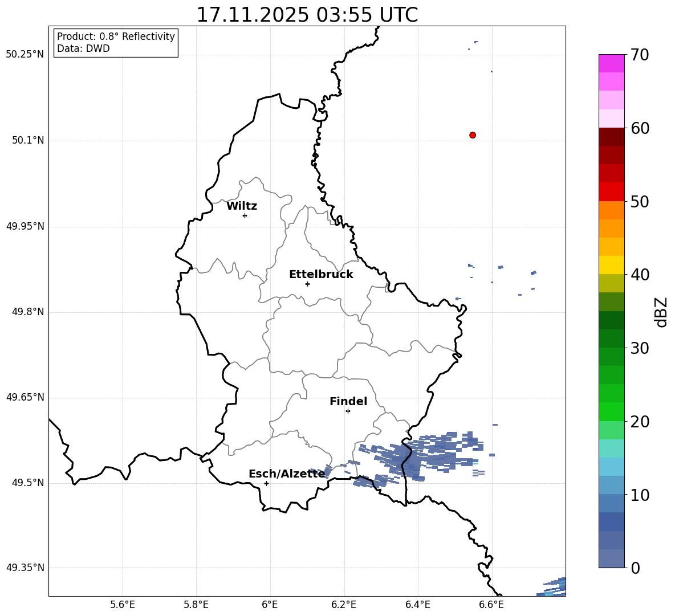
Task: Click the 60 dBZ colorbar label
Action: [640, 128]
